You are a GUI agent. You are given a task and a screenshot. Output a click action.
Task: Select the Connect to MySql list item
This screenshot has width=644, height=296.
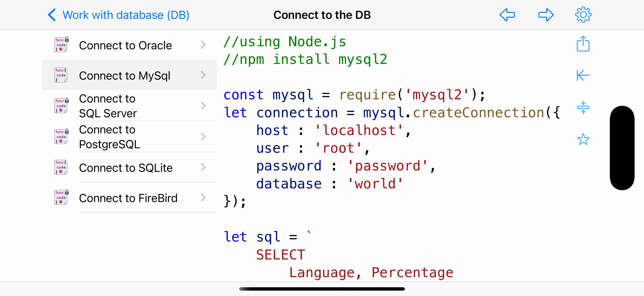125,75
